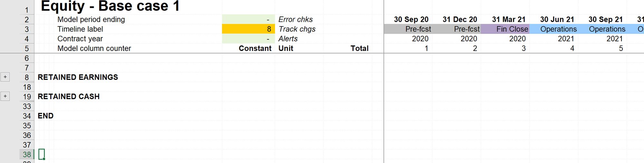Viewport: 644px width, 163px height.
Task: Select the Equity - Base case 1 title cell
Action: point(110,6)
